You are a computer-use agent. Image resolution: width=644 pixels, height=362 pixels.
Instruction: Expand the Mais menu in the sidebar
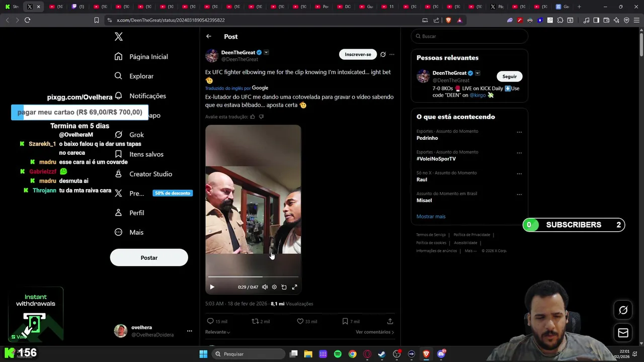click(129, 232)
